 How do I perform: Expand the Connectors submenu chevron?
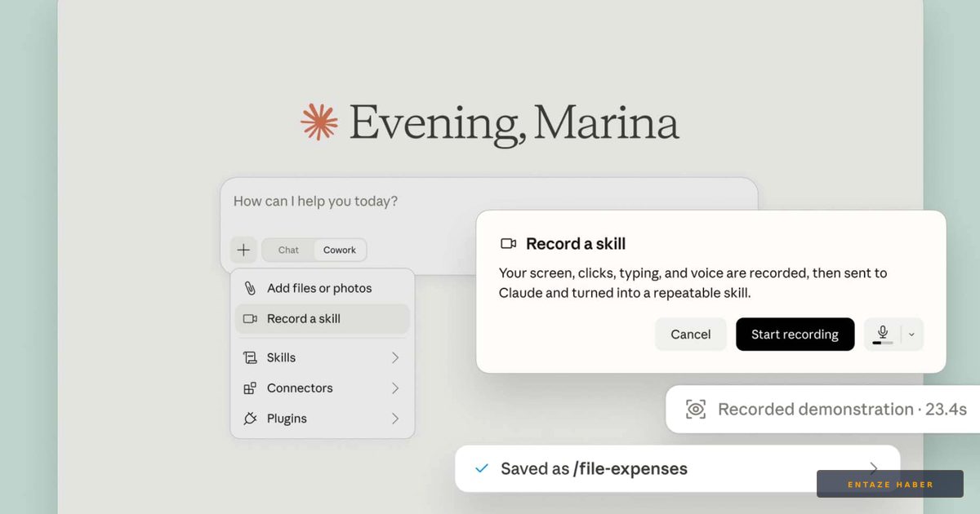pos(395,388)
